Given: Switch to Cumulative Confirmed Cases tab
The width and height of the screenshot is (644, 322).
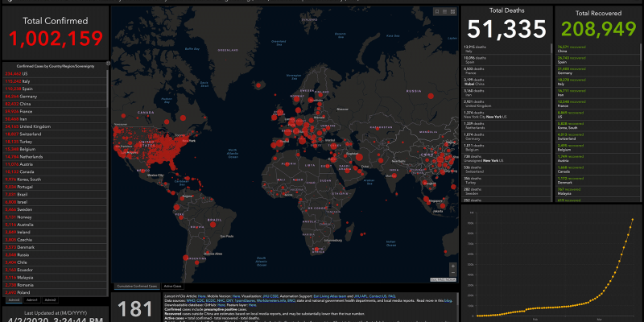Looking at the screenshot, I should pyautogui.click(x=136, y=286).
